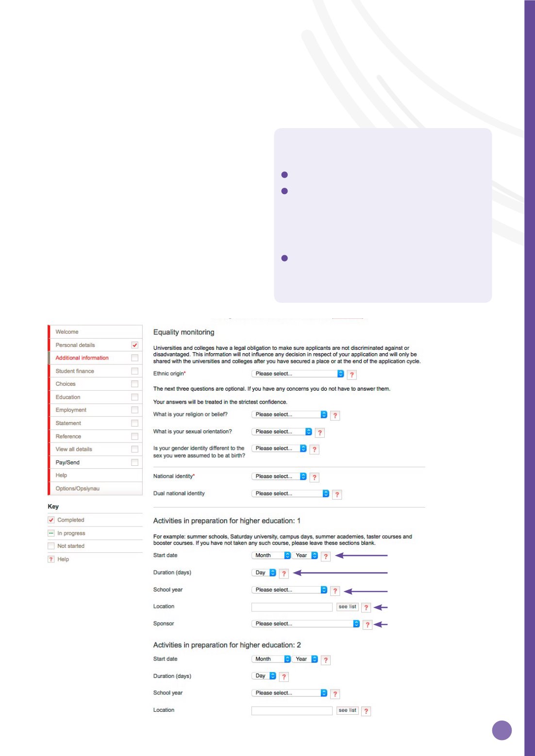Click the Activity 1 Location text field
This screenshot has width=535, height=756.
(x=292, y=607)
